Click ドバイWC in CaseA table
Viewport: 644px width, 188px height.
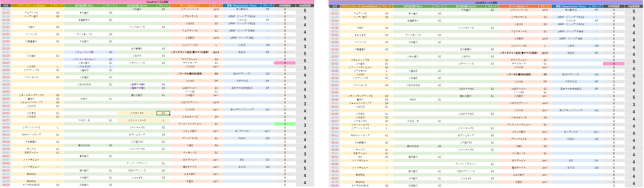click(190, 91)
